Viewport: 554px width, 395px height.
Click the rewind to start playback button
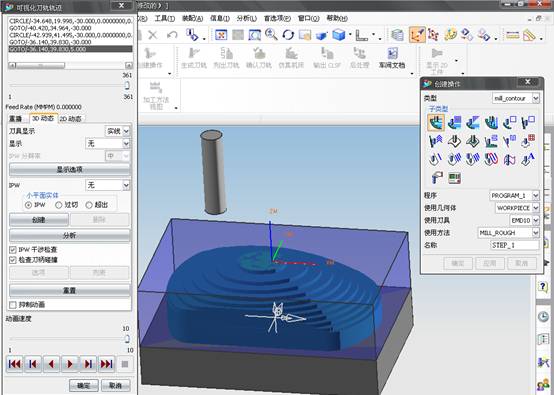pyautogui.click(x=14, y=364)
